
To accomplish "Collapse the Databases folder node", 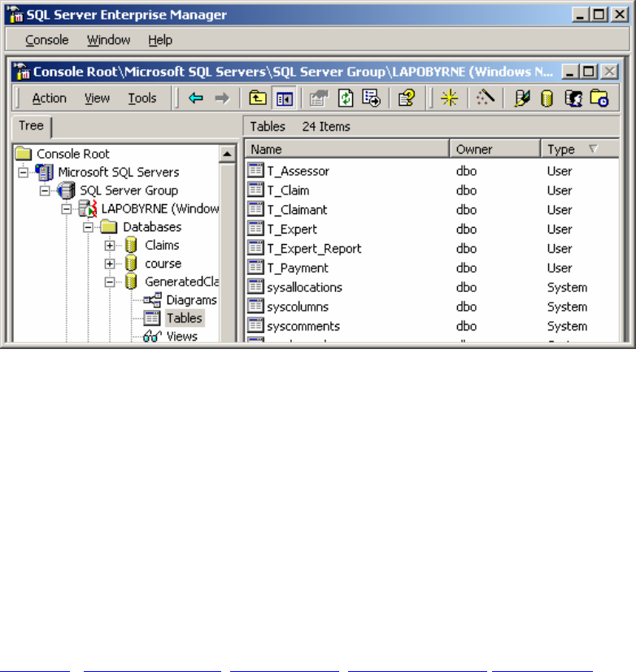I will tap(88, 227).
